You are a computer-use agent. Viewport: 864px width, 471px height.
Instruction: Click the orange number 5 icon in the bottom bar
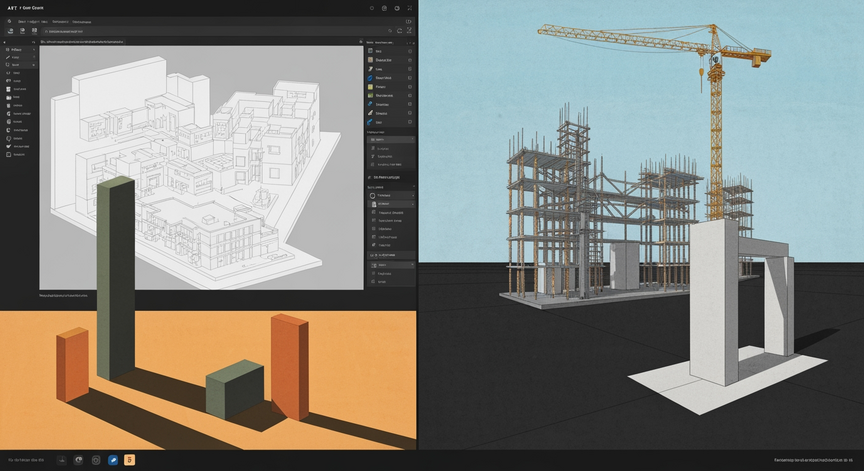click(x=129, y=460)
